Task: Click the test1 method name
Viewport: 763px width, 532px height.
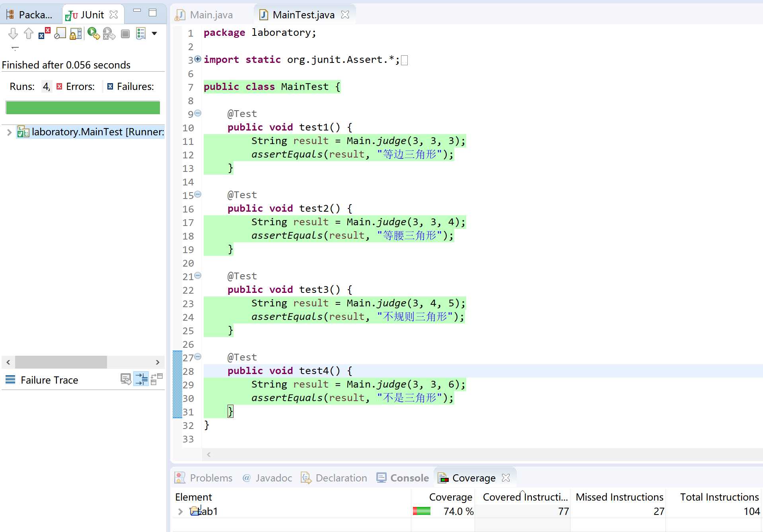Action: click(314, 127)
